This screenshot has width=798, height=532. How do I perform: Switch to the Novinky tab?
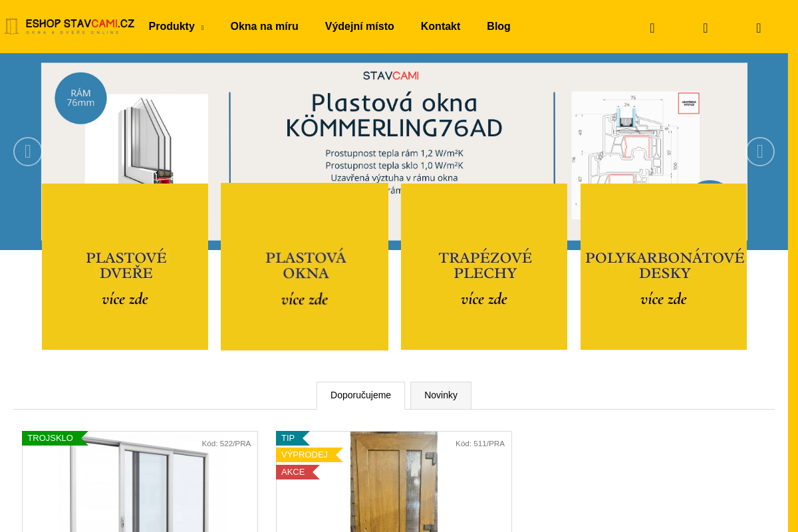pos(441,395)
